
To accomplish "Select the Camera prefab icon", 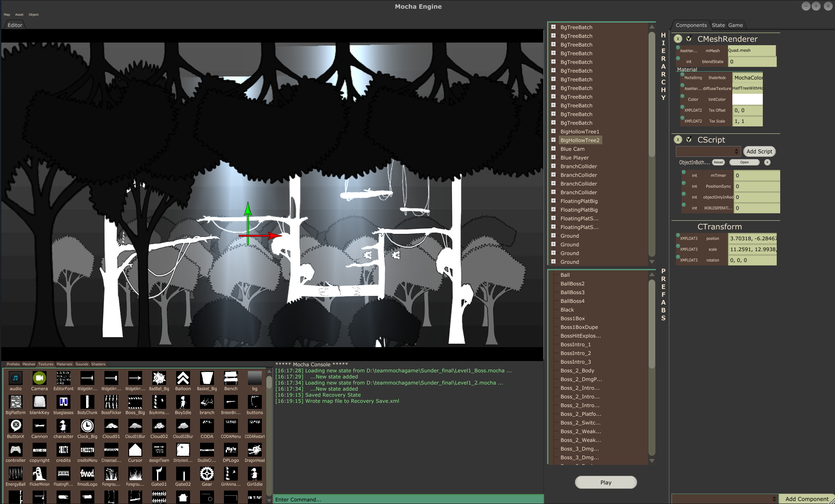I will (40, 378).
